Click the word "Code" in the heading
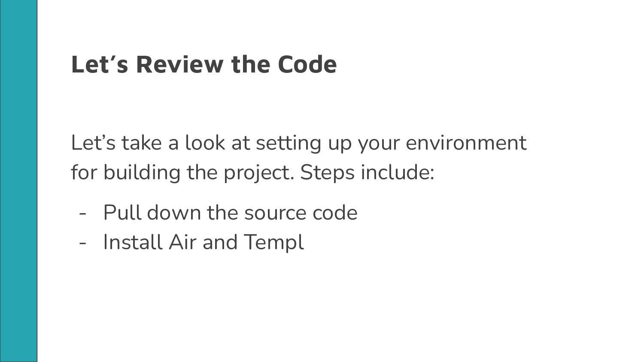The width and height of the screenshot is (644, 362). (x=307, y=64)
